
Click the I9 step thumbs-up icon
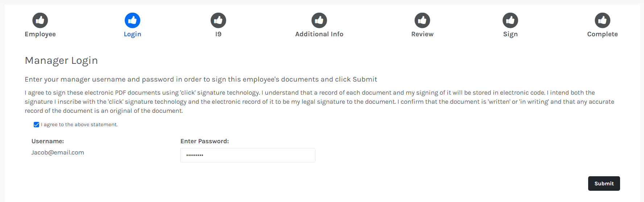218,20
